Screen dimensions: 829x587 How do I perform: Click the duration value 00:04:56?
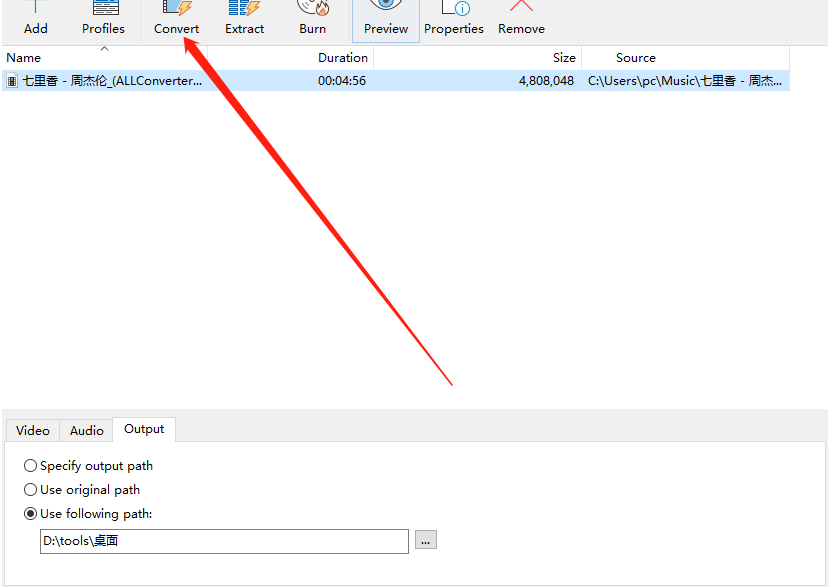342,81
